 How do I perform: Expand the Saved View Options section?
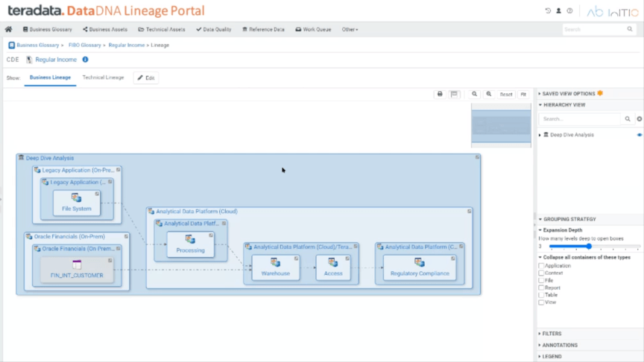(568, 94)
